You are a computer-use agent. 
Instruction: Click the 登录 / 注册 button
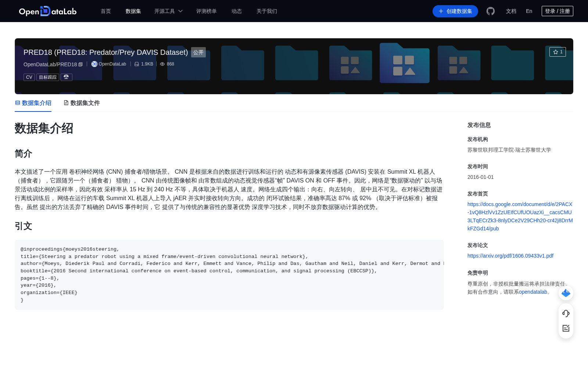tap(557, 11)
